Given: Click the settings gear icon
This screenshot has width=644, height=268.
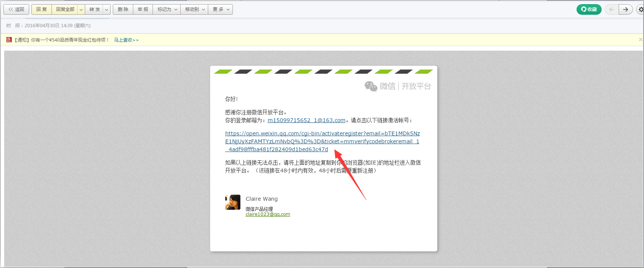Looking at the screenshot, I should point(640,9).
